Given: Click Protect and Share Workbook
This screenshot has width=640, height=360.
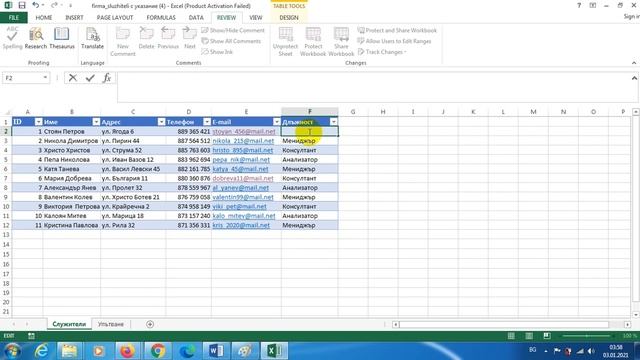Looking at the screenshot, I should 397,30.
